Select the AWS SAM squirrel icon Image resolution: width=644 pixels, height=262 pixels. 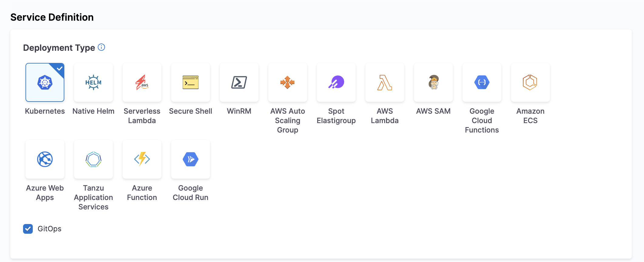pos(433,82)
